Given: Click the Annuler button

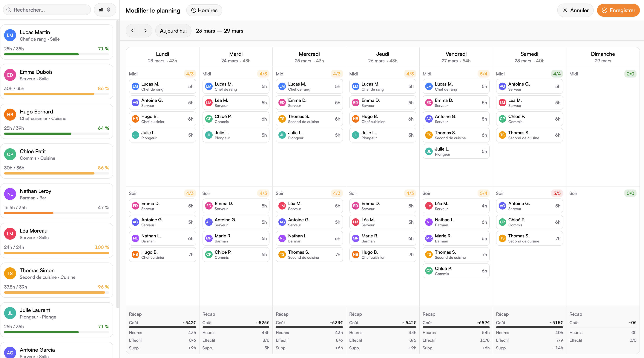Looking at the screenshot, I should [575, 10].
